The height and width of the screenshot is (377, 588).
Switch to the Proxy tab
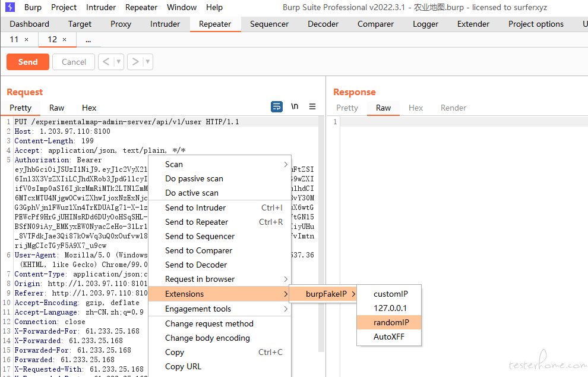click(121, 24)
